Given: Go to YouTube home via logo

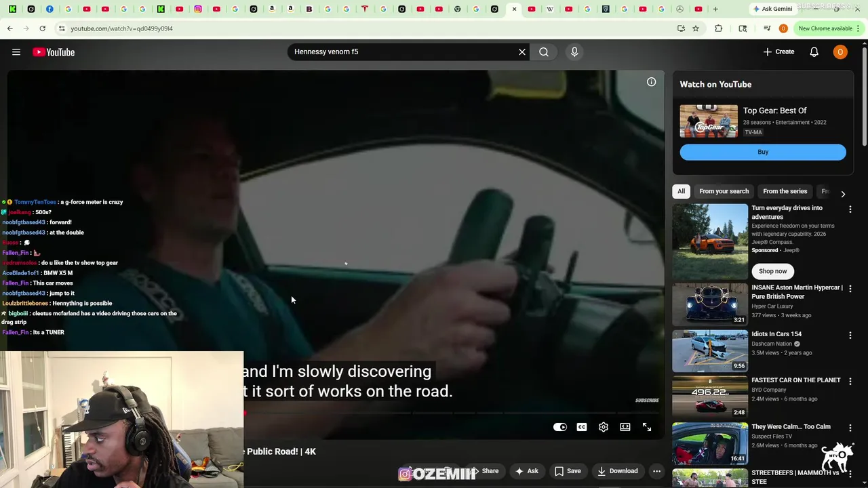Looking at the screenshot, I should pos(54,52).
